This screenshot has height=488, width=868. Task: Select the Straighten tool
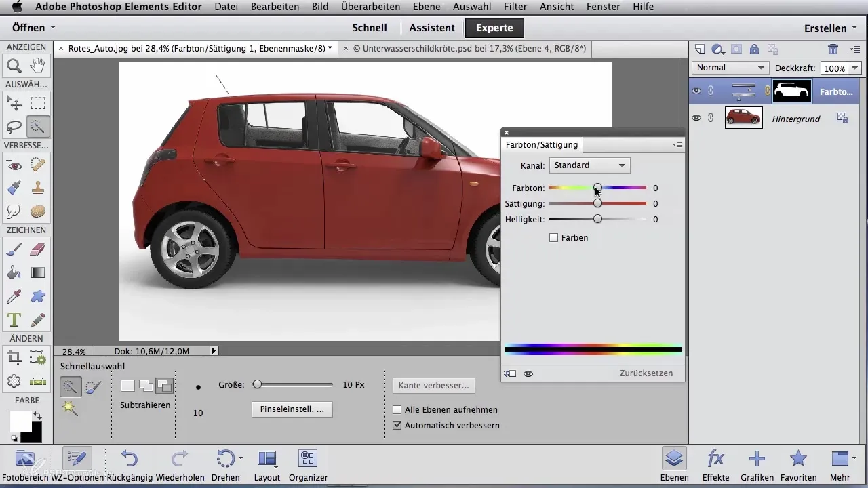click(x=38, y=381)
